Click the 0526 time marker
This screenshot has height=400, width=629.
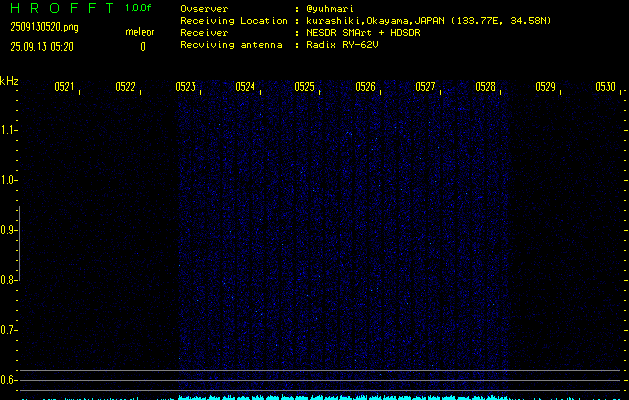[365, 87]
